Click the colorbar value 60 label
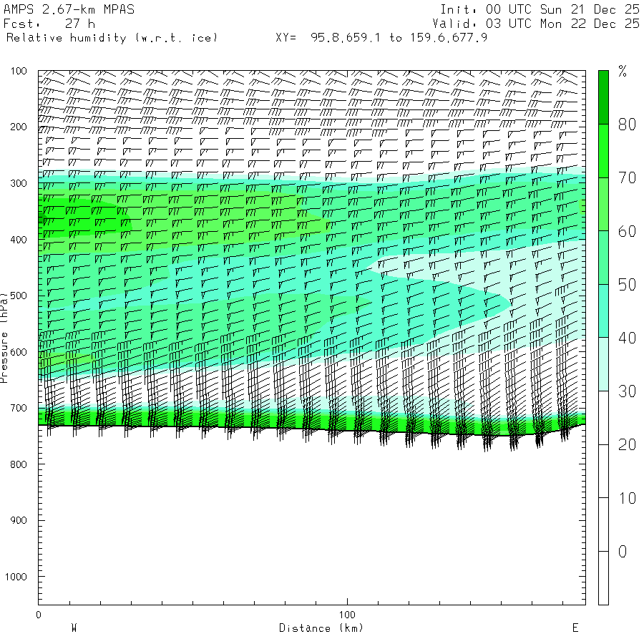 coord(628,231)
